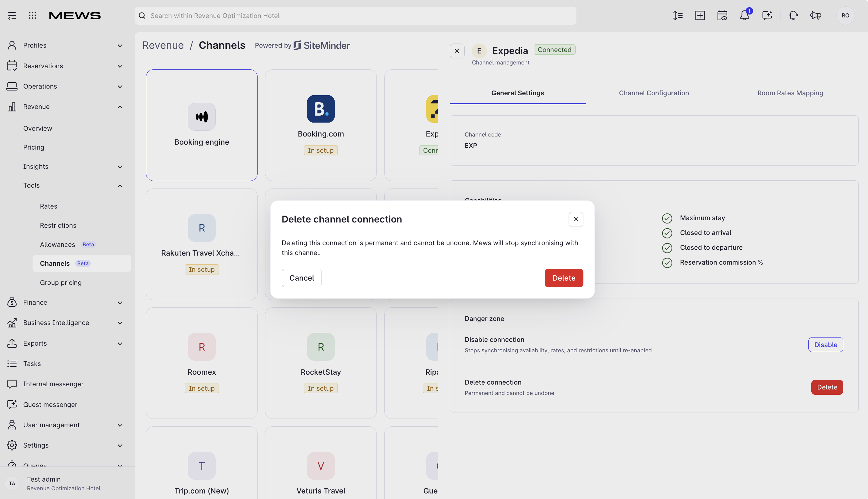This screenshot has width=868, height=499.
Task: Expand the Insights submenu chevron
Action: 120,167
